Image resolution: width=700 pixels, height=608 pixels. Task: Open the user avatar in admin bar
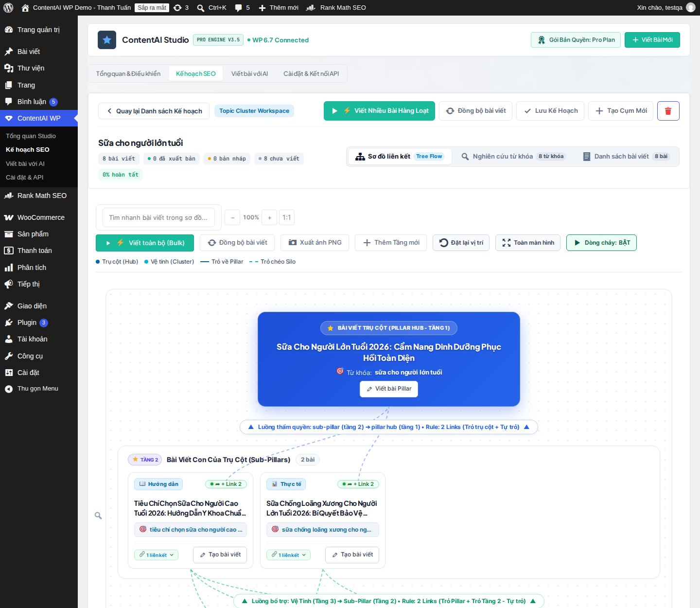pyautogui.click(x=691, y=8)
